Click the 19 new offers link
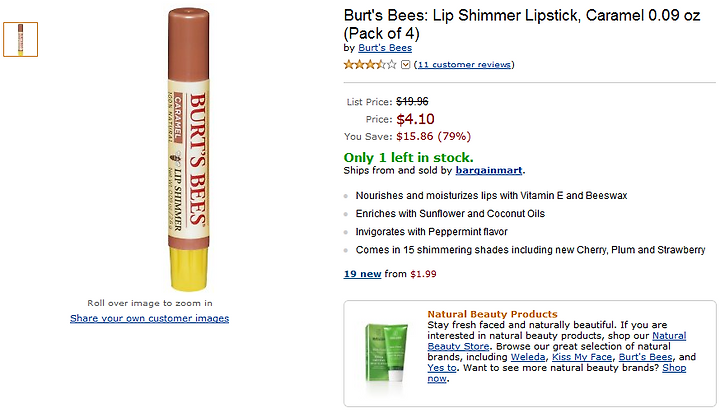The width and height of the screenshot is (720, 417). point(362,273)
